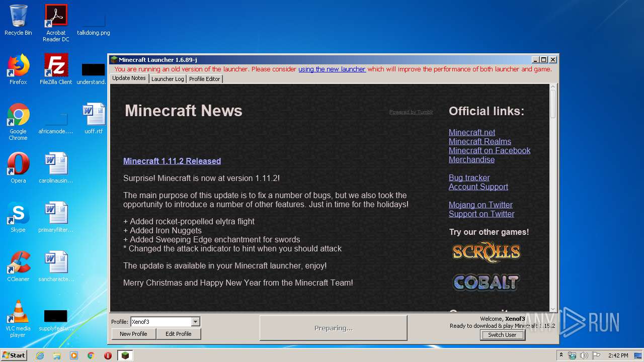
Task: Click the Edit Profile button
Action: tap(179, 334)
